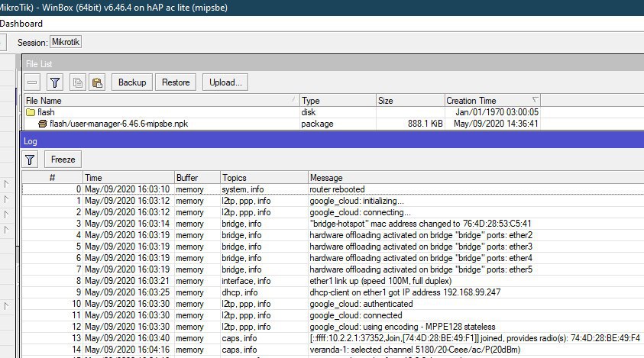Select the flash disk row

(282, 112)
